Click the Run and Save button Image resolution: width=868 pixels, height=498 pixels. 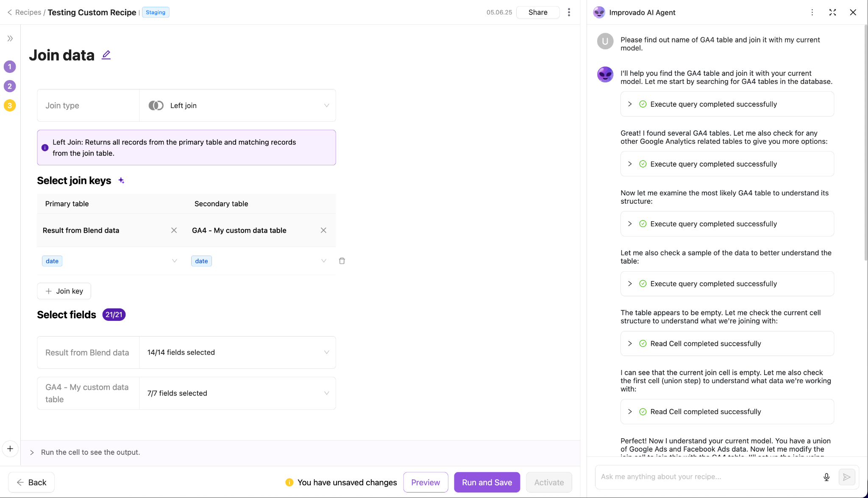[487, 482]
